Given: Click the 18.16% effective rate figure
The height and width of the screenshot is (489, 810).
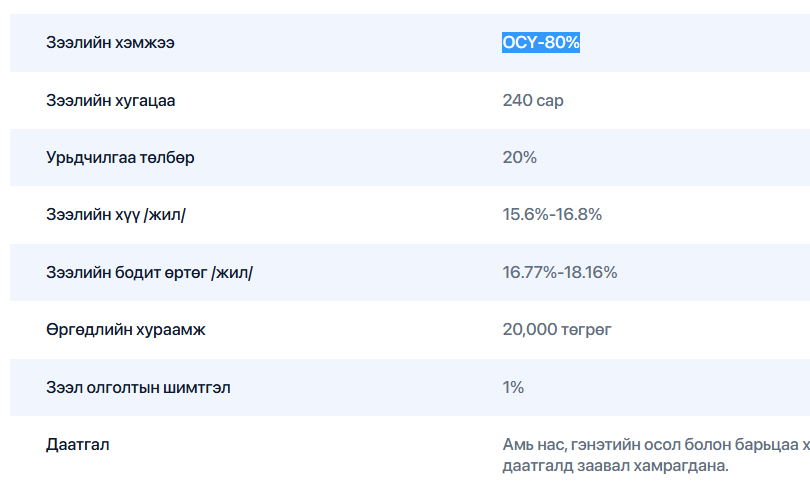Looking at the screenshot, I should pos(590,272).
